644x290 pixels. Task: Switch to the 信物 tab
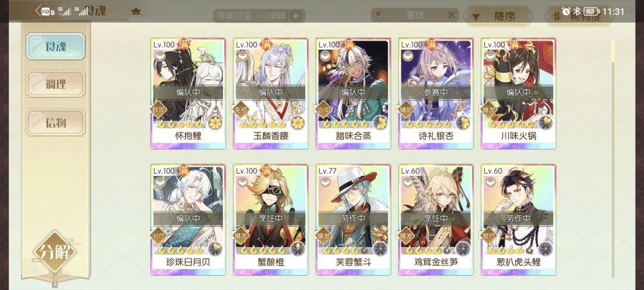pyautogui.click(x=55, y=122)
